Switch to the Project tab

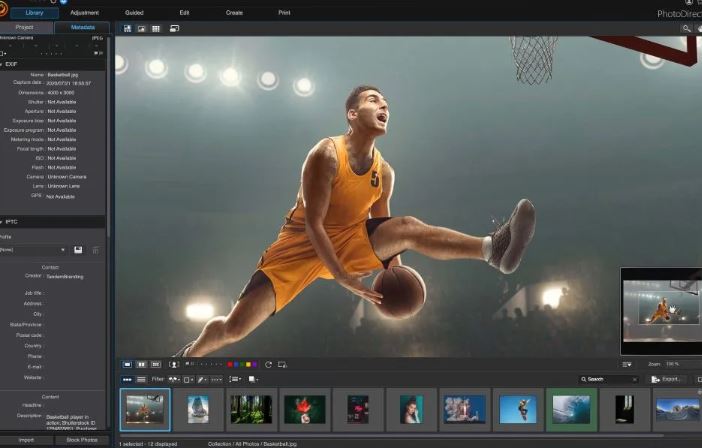click(x=25, y=27)
